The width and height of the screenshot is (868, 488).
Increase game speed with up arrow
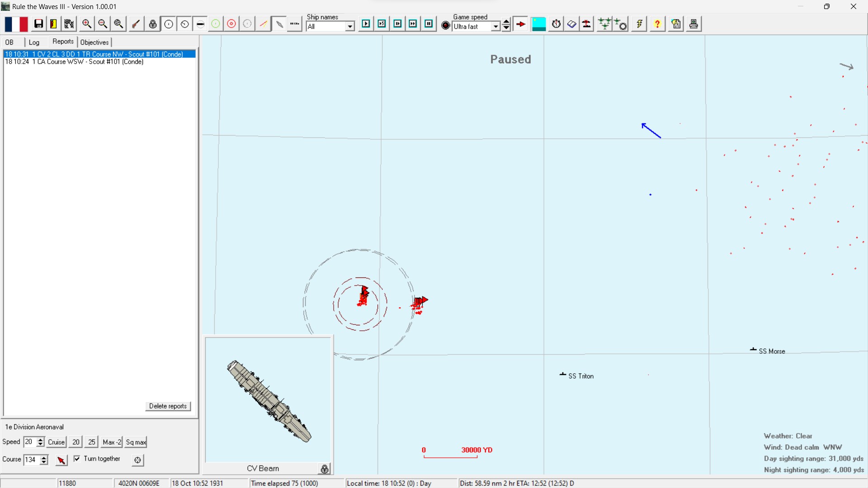click(506, 21)
